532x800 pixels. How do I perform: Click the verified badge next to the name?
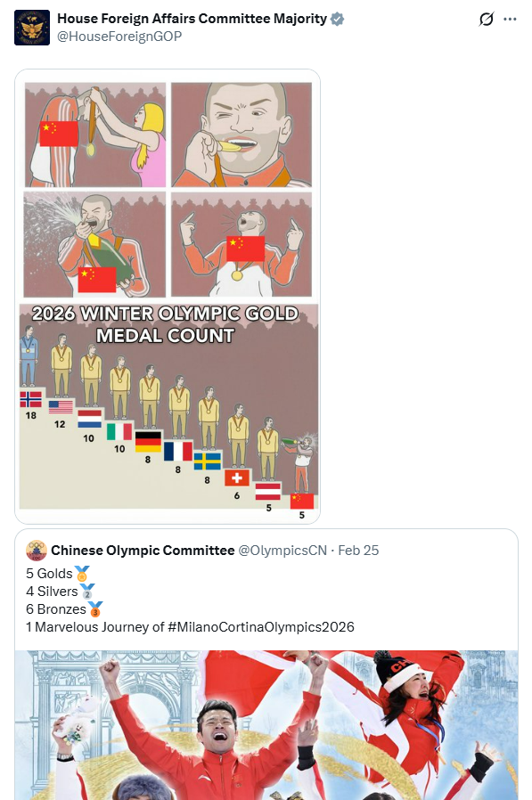pyautogui.click(x=337, y=19)
